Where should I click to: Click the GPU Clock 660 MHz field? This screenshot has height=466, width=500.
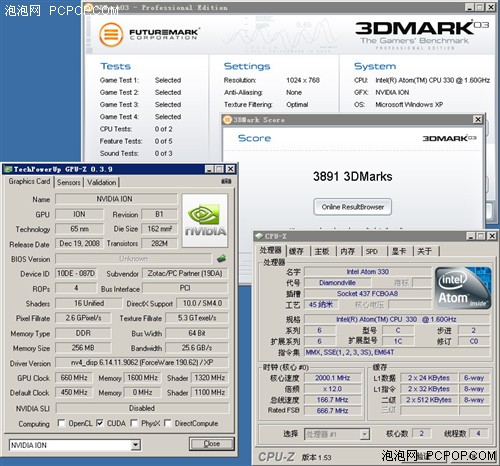74,378
